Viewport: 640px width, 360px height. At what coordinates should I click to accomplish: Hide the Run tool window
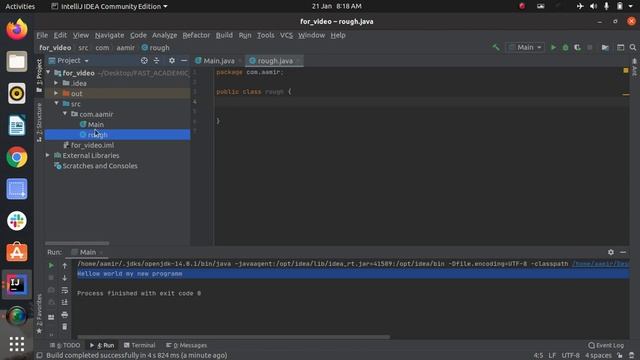click(x=623, y=252)
